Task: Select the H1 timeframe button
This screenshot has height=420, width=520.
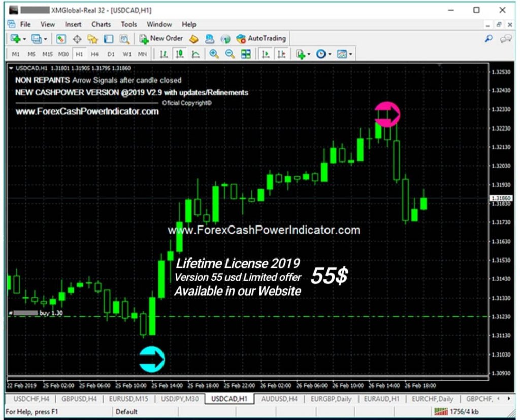Action: click(x=79, y=54)
